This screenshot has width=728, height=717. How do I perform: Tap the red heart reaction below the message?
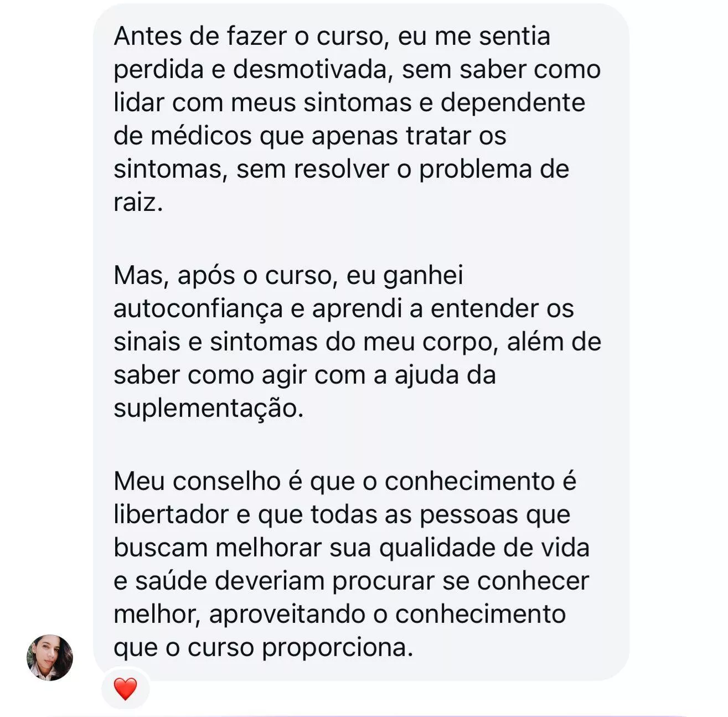point(125,689)
